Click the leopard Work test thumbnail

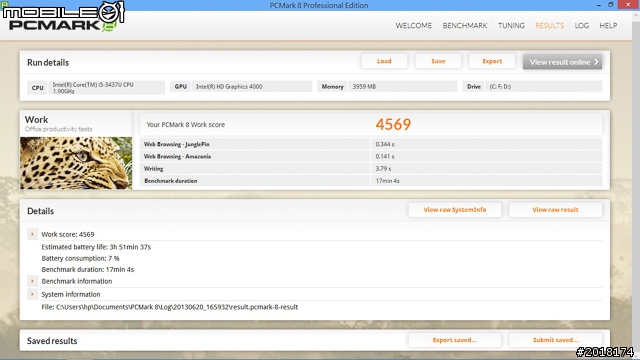pos(76,163)
